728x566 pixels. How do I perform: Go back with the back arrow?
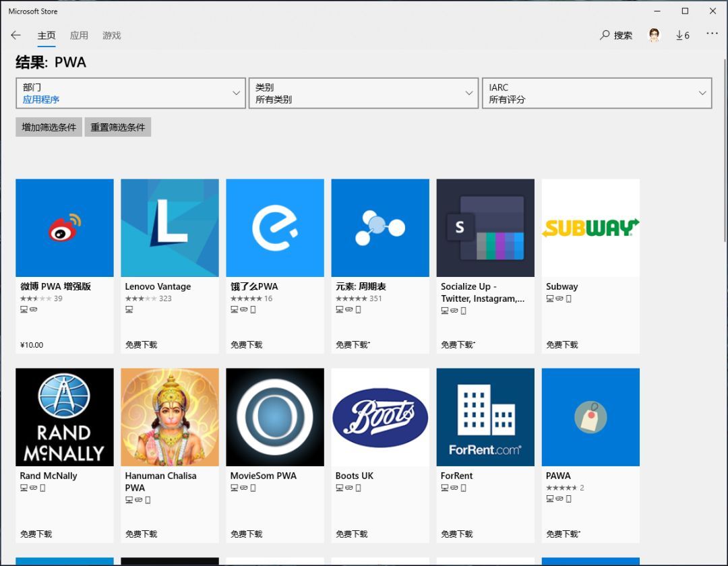[16, 35]
